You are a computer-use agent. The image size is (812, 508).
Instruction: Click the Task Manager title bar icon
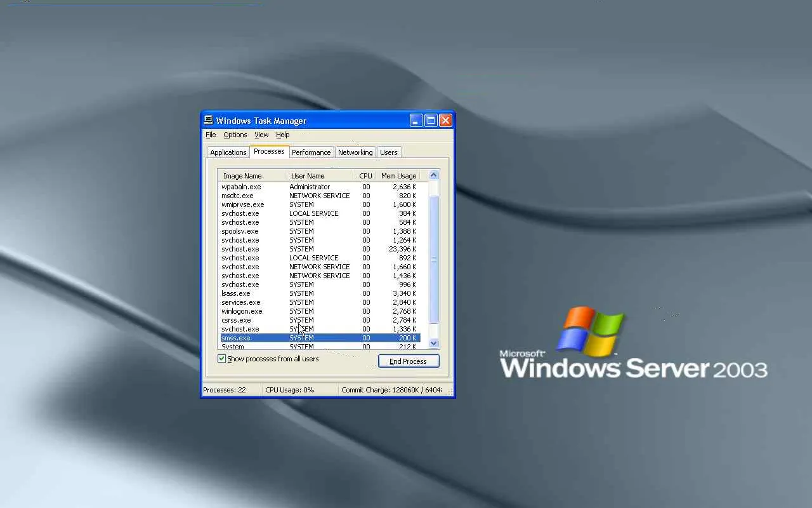coord(208,121)
